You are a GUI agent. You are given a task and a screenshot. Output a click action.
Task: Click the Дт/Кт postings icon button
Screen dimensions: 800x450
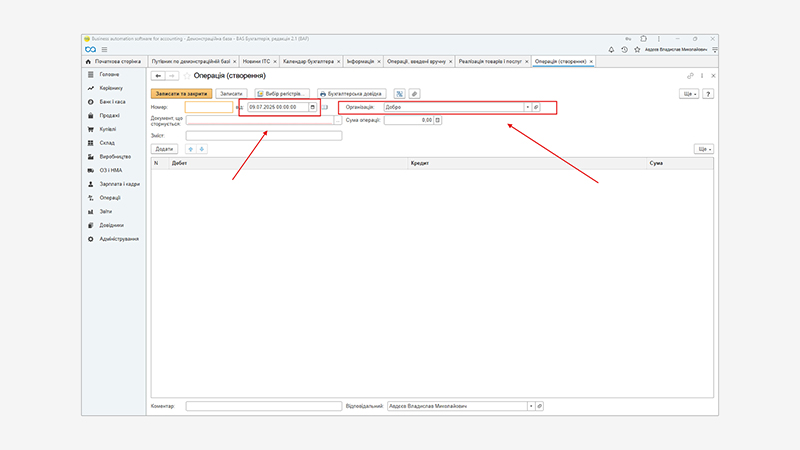(x=399, y=94)
